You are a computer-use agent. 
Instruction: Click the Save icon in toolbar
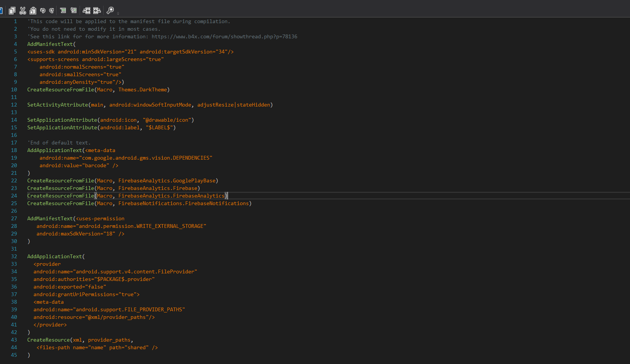click(x=1, y=10)
